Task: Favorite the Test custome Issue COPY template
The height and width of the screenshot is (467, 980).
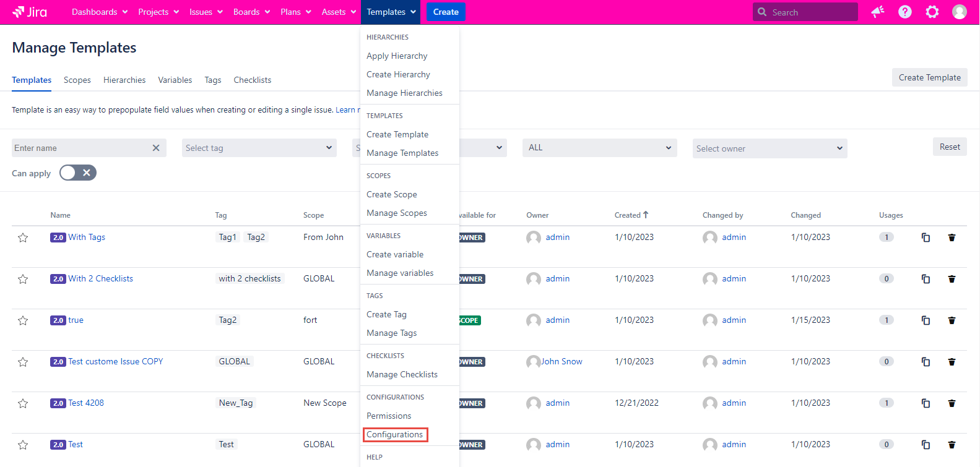Action: coord(23,362)
